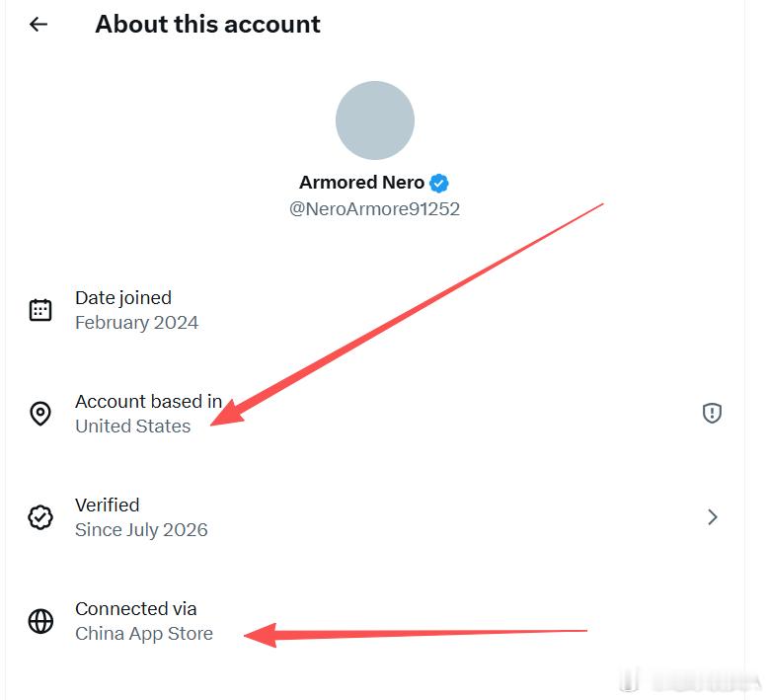Expand Verified details with the chevron
Image resolution: width=768 pixels, height=700 pixels.
pos(713,516)
